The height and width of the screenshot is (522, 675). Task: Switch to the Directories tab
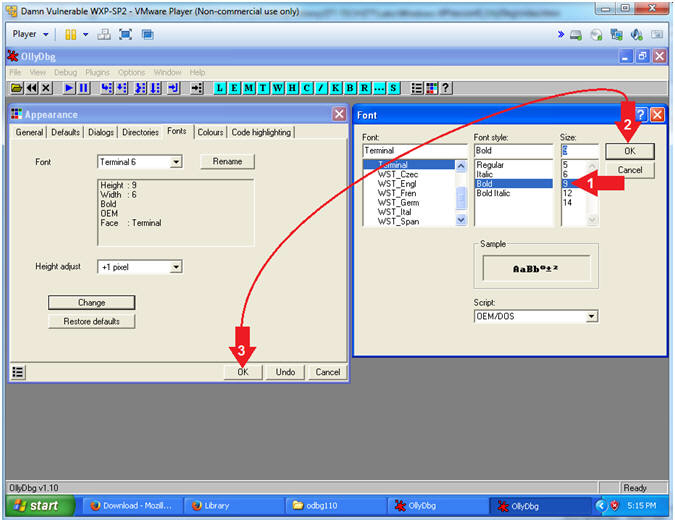pyautogui.click(x=140, y=133)
